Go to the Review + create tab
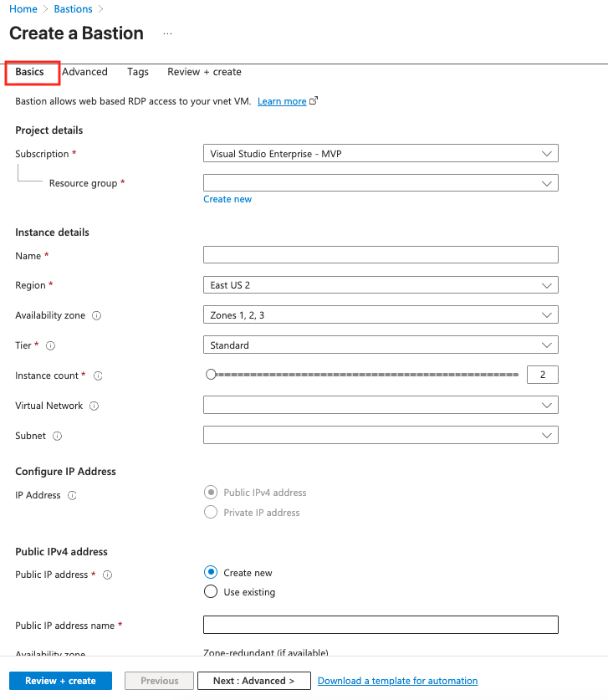Viewport: 608px width, 700px height. 204,72
